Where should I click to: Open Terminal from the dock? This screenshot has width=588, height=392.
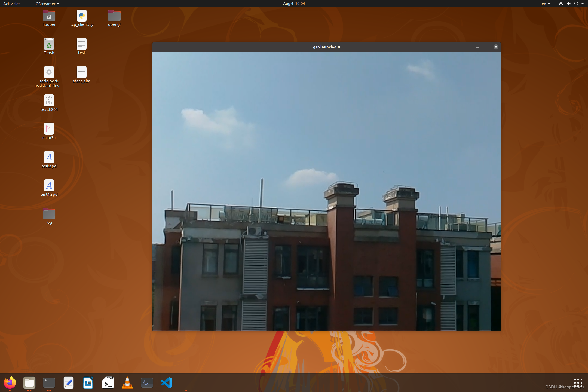tap(49, 383)
